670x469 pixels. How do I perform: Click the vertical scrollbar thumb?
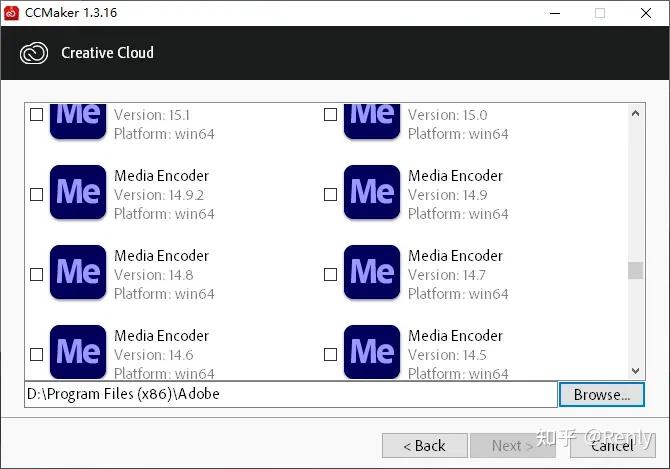[x=635, y=270]
